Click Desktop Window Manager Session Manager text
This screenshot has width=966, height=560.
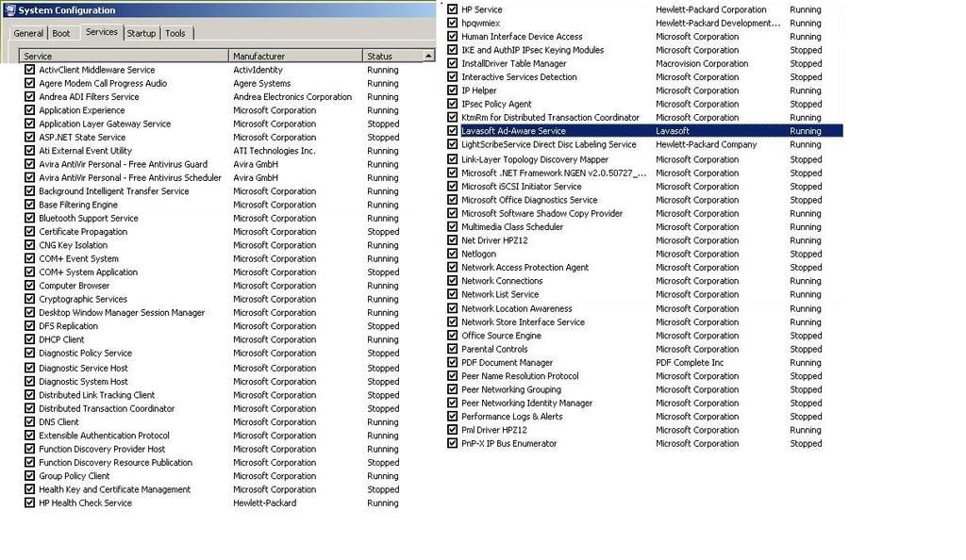point(122,313)
